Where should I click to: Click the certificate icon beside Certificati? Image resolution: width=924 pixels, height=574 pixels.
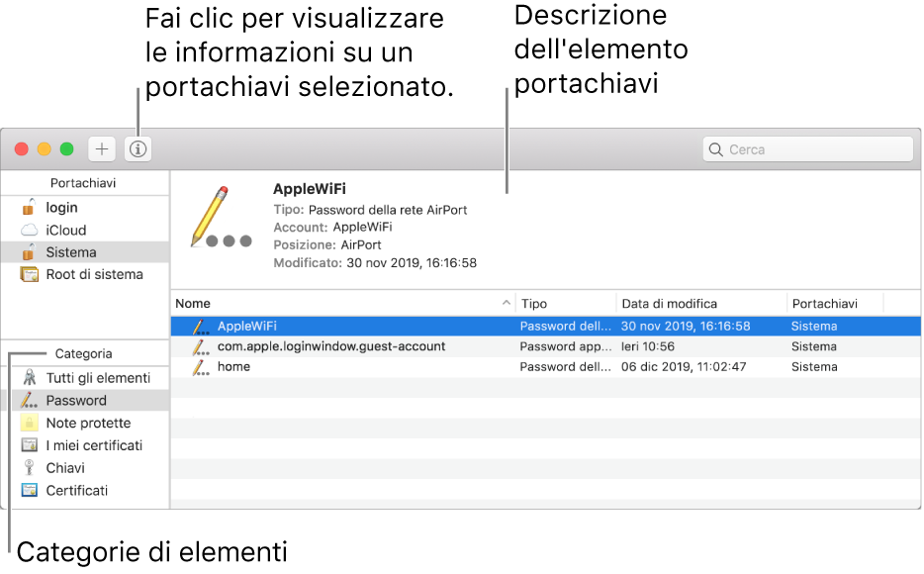click(x=29, y=490)
